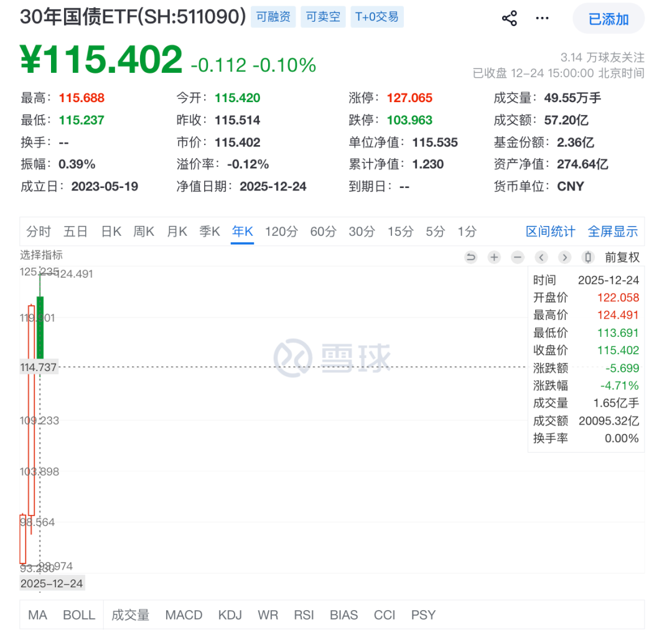The height and width of the screenshot is (640, 672).
Task: Click the share icon
Action: 509,19
